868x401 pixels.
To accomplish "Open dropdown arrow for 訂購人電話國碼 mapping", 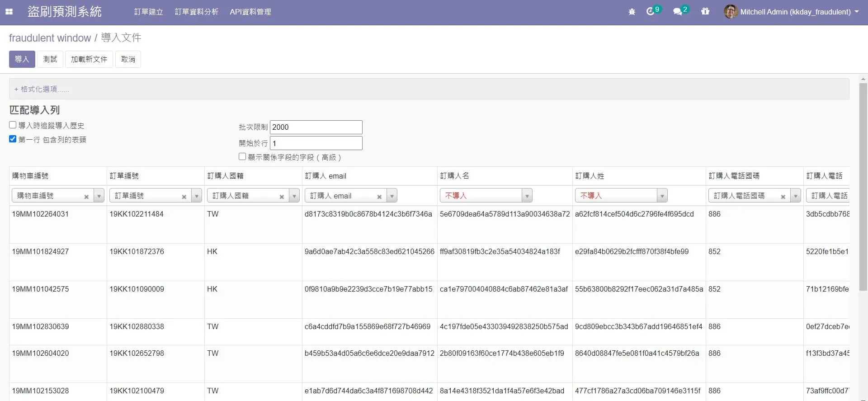I will click(x=796, y=196).
